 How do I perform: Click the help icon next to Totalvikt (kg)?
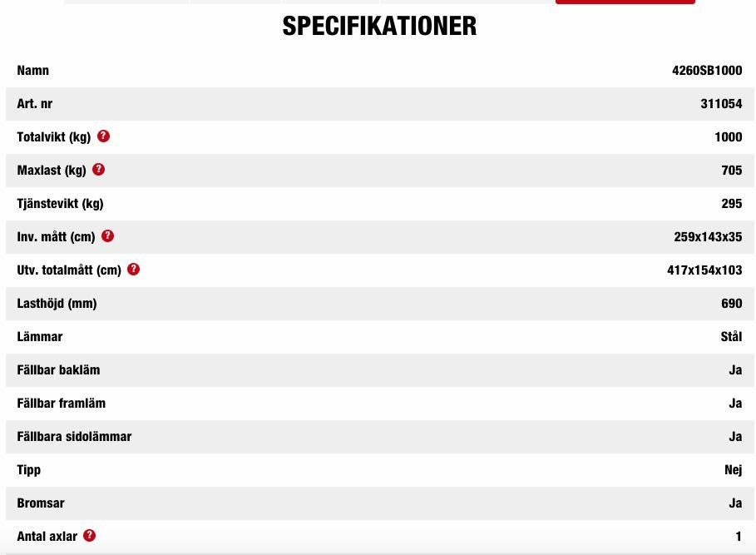tap(103, 136)
